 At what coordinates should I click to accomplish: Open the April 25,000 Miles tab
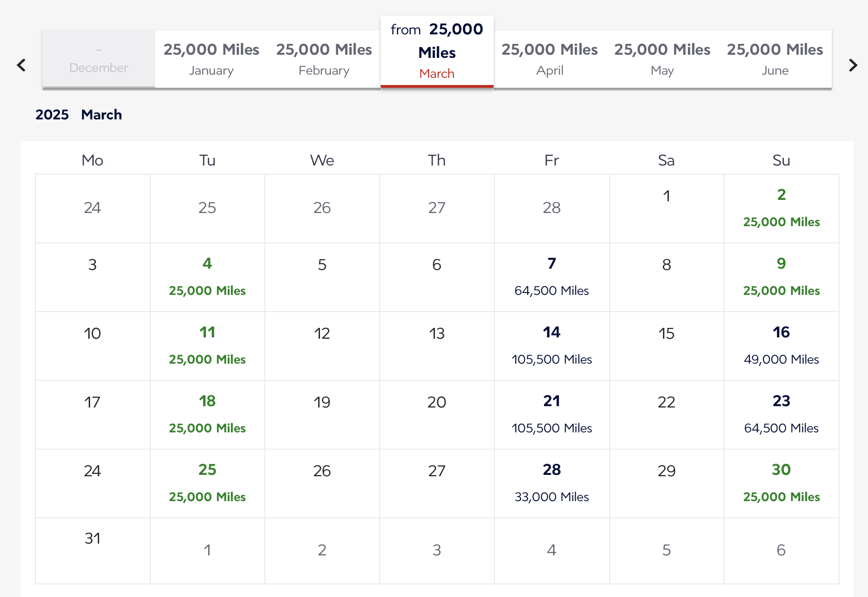click(549, 59)
